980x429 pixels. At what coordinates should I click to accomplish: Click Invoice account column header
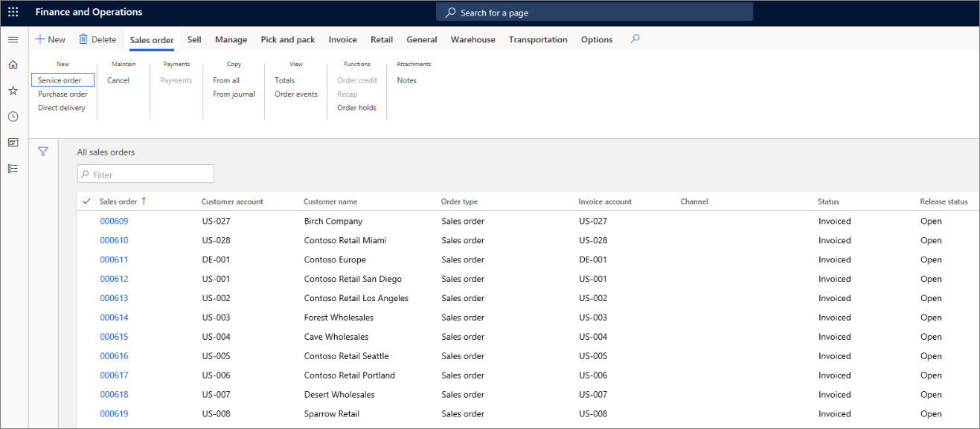tap(605, 201)
